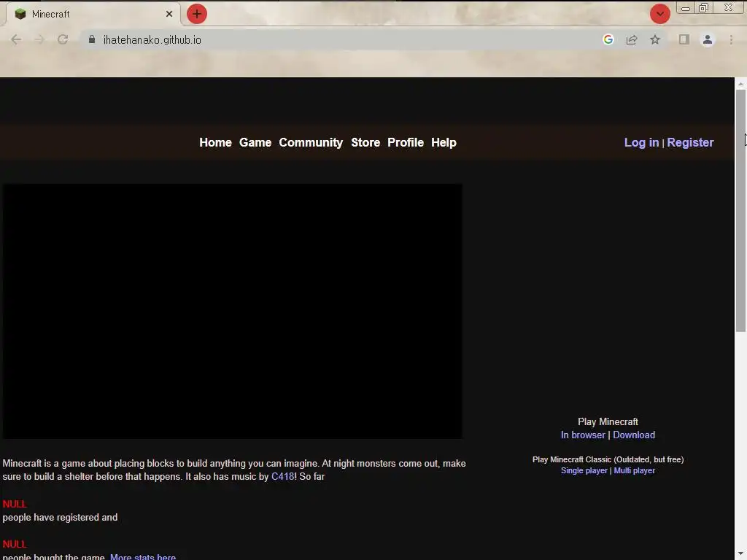Play Minecraft In browser link
This screenshot has height=560, width=747.
tap(583, 435)
